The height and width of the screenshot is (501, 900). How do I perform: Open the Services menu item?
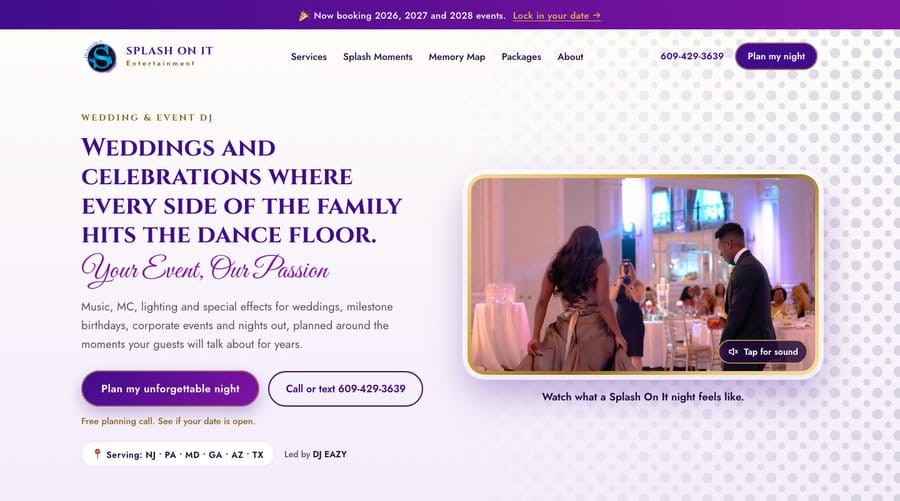[x=309, y=57]
